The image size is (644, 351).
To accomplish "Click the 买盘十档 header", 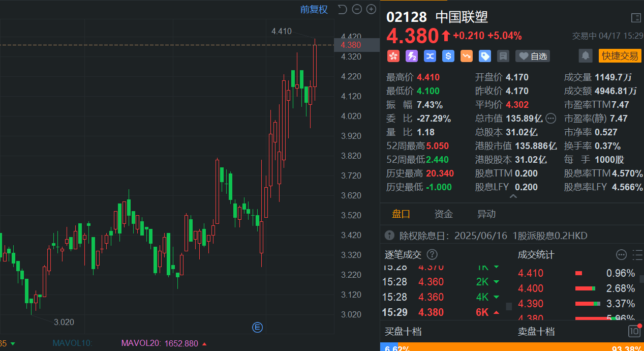I will 403,332.
